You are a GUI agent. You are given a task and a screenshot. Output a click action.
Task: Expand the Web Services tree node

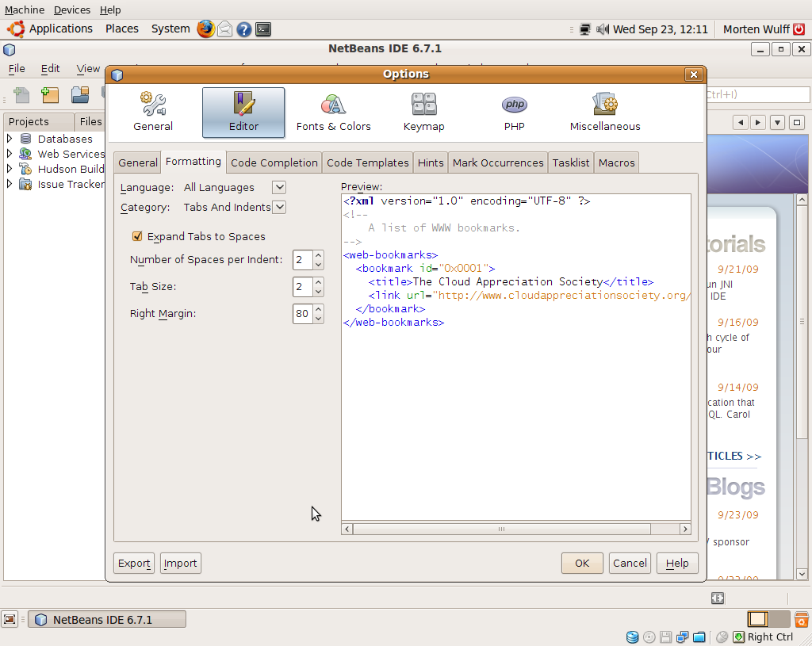click(10, 153)
